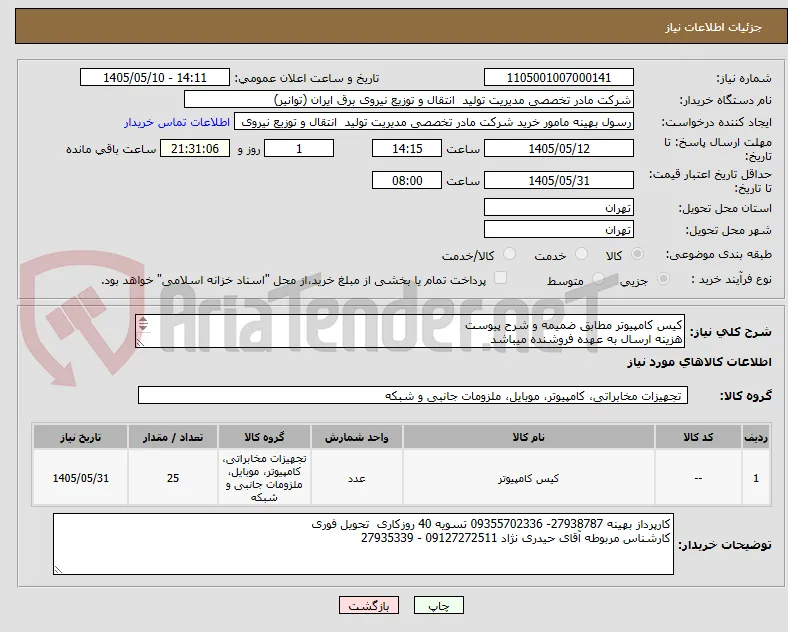Click the buyer notes text area
The height and width of the screenshot is (632, 788).
[x=363, y=544]
